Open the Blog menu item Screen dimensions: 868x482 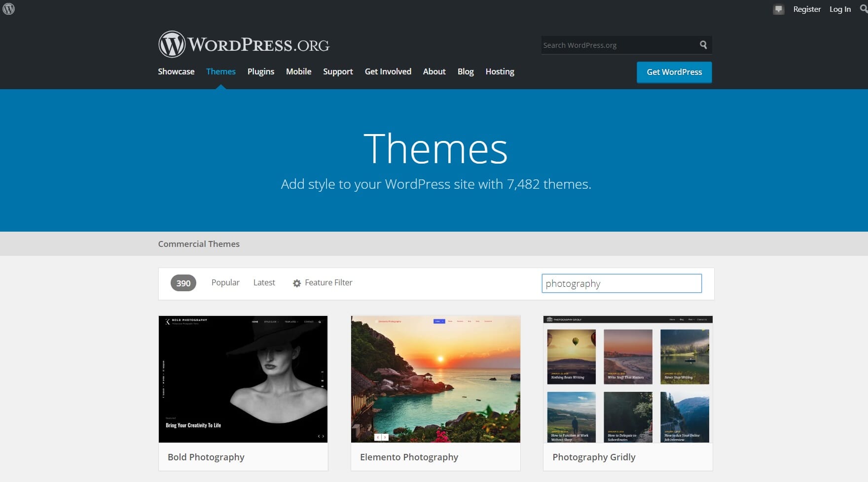pyautogui.click(x=465, y=71)
